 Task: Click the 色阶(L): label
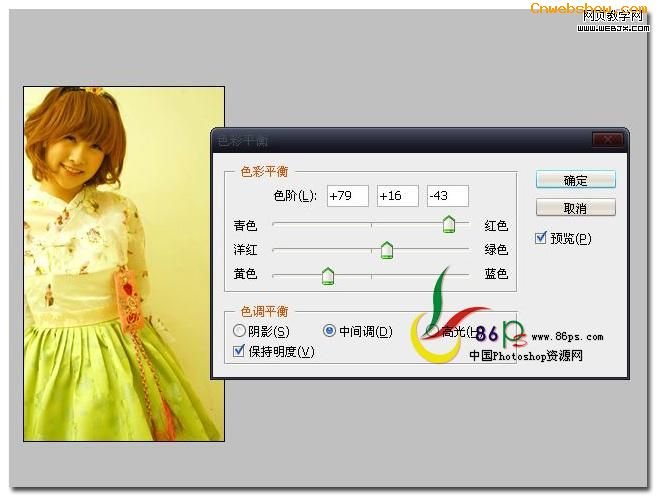295,196
